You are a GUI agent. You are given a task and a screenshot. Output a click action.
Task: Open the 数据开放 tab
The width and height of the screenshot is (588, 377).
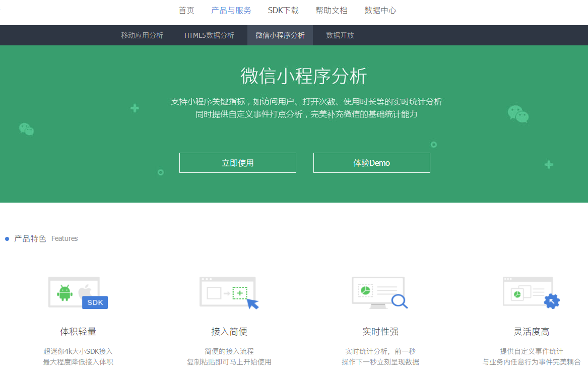(x=340, y=35)
